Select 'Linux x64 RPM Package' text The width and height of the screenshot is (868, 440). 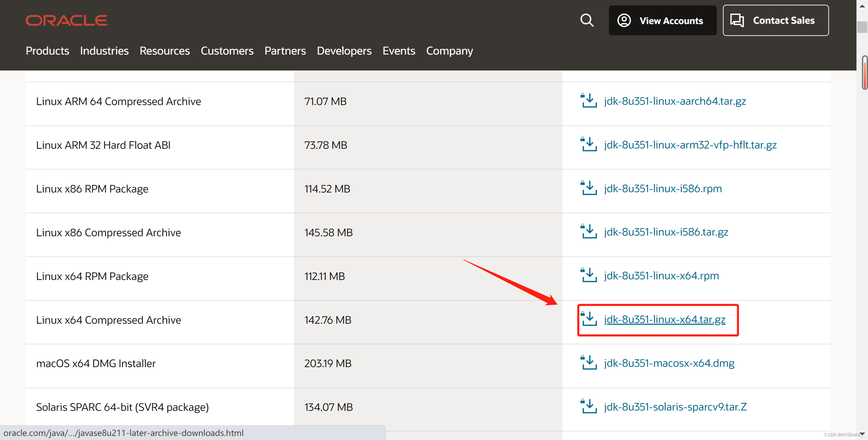coord(92,276)
